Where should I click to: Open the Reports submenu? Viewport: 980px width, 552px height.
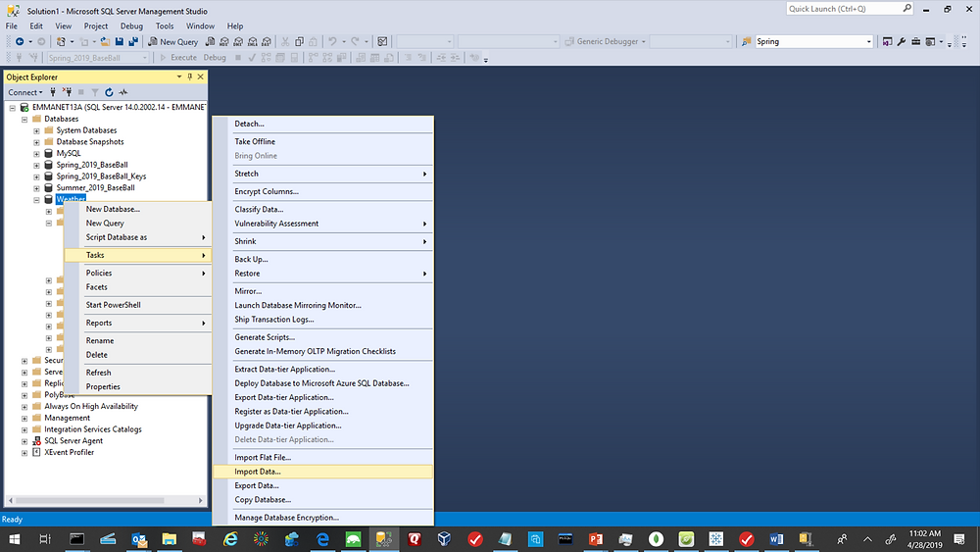tap(137, 324)
